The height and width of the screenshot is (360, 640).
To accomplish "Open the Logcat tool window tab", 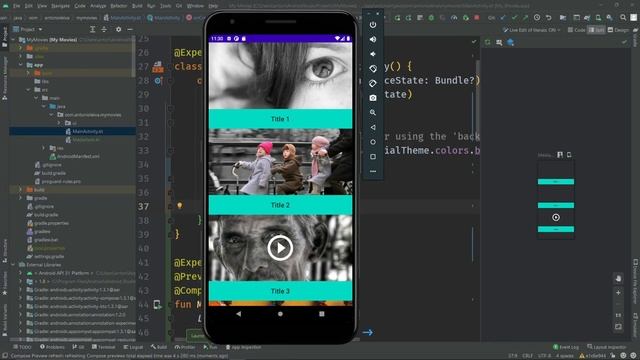I will tap(133, 347).
